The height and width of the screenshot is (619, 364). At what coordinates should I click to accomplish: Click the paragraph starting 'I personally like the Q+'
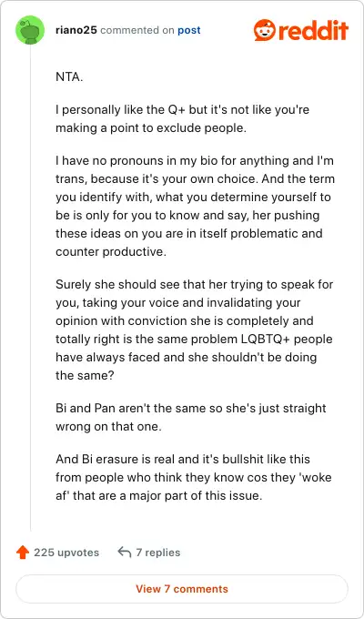182,119
